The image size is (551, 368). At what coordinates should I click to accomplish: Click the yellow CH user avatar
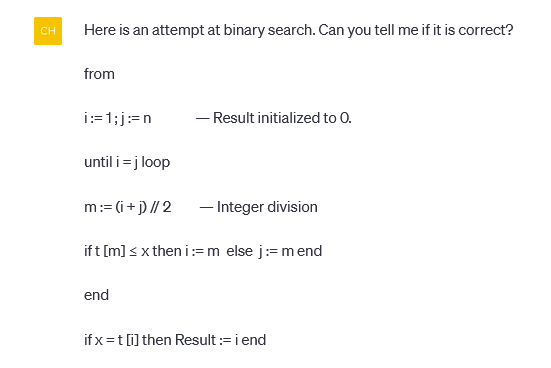[48, 31]
